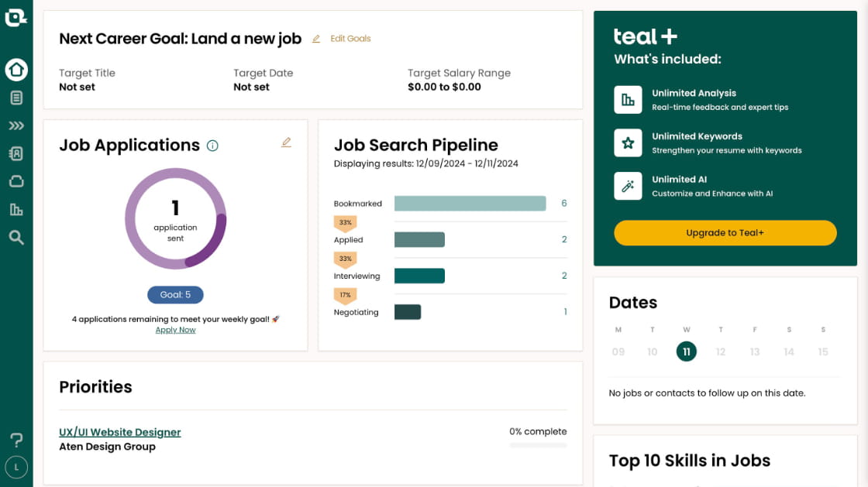This screenshot has height=487, width=868.
Task: Open the help question mark icon
Action: click(x=16, y=440)
